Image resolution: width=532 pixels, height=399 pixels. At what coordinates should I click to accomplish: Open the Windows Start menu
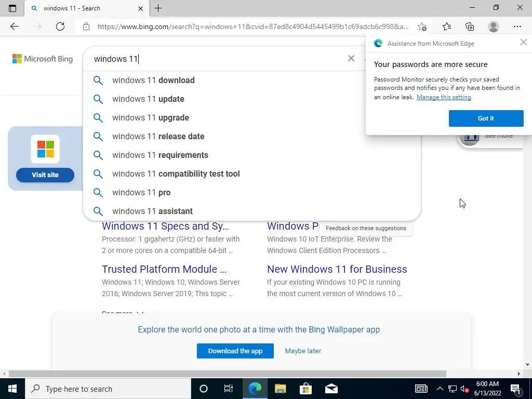pos(12,389)
